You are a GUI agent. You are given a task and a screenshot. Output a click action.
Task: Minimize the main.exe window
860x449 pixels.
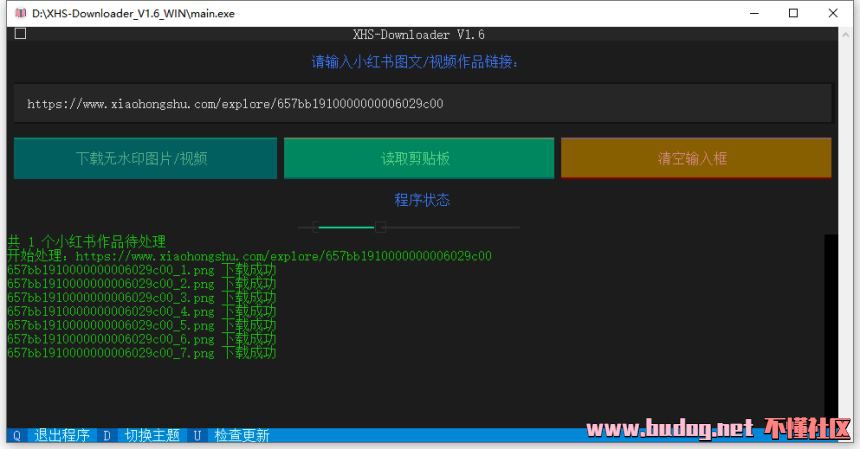point(755,13)
